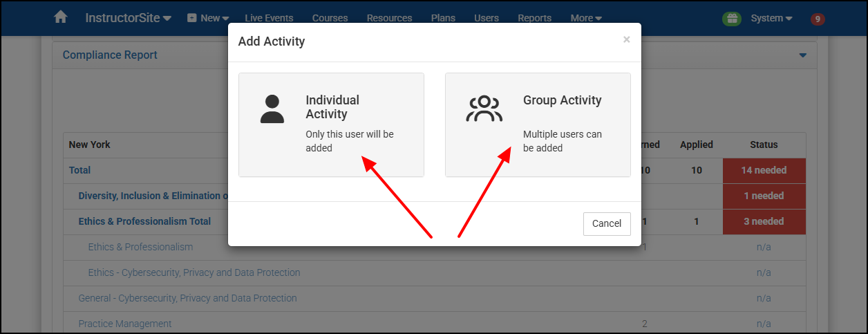Screen dimensions: 868x334
Task: Open the Users menu item
Action: 487,18
